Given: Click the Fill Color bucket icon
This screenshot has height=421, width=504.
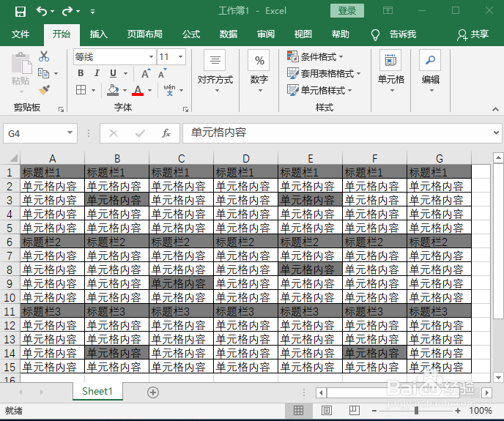Looking at the screenshot, I should pyautogui.click(x=113, y=90).
